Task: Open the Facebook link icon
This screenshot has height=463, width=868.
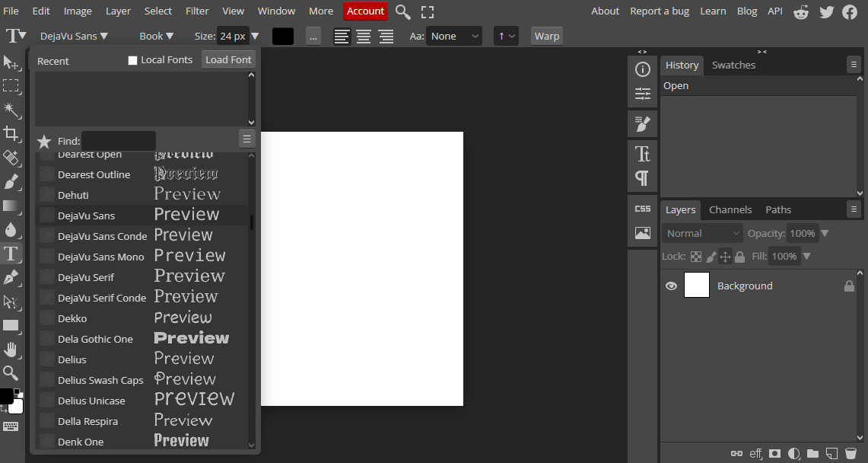Action: click(850, 11)
